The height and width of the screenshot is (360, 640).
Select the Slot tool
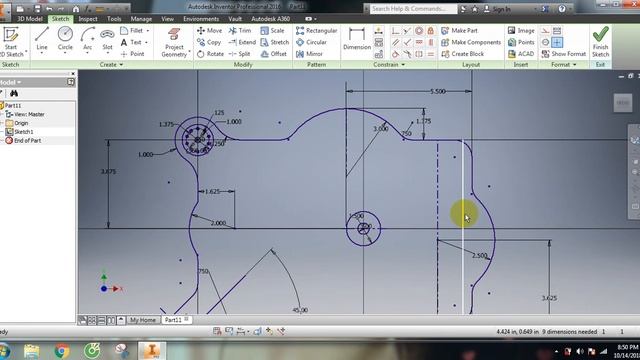(107, 39)
